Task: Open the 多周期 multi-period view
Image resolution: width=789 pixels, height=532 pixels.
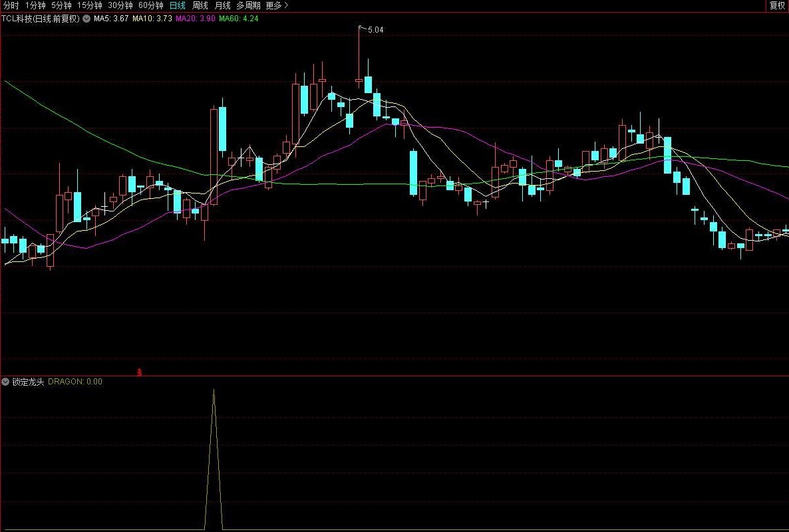Action: click(x=249, y=5)
